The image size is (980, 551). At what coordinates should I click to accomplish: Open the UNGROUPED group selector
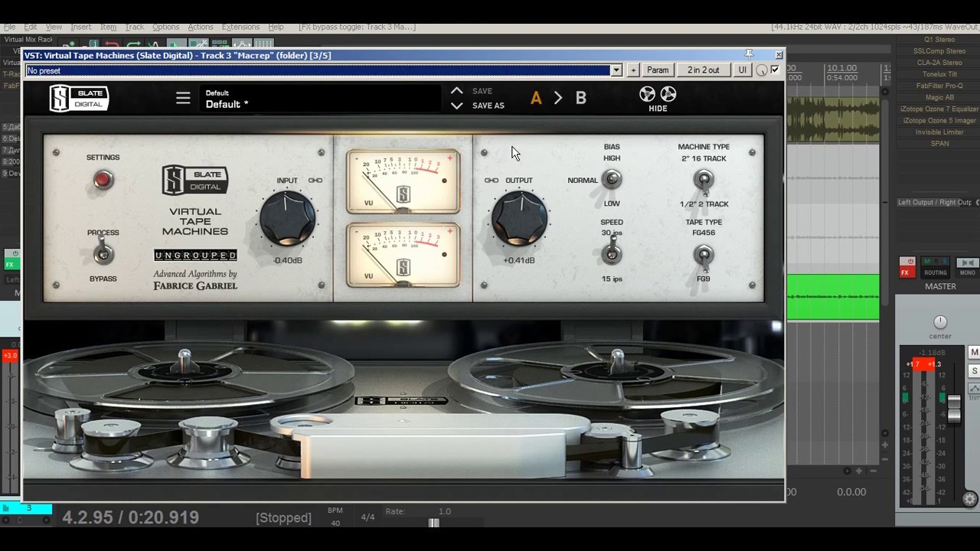click(195, 255)
